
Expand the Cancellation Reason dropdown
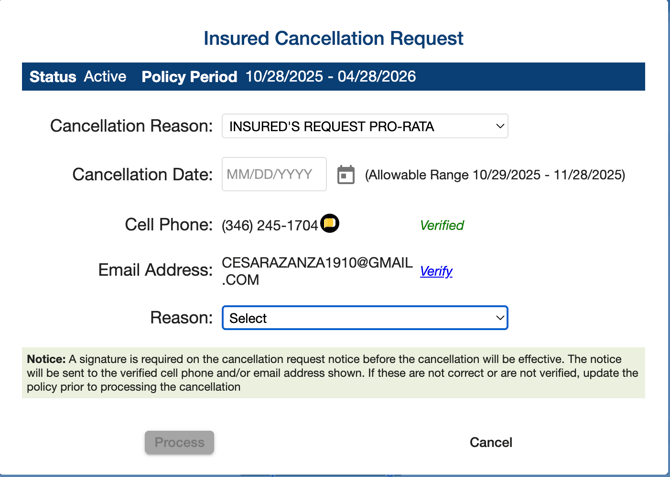tap(364, 126)
